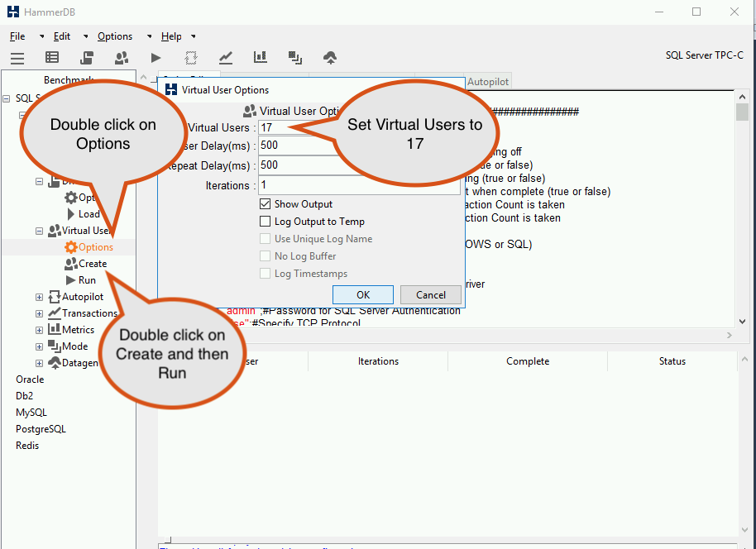Select the Db2 benchmark entry
This screenshot has width=756, height=549.
click(25, 396)
